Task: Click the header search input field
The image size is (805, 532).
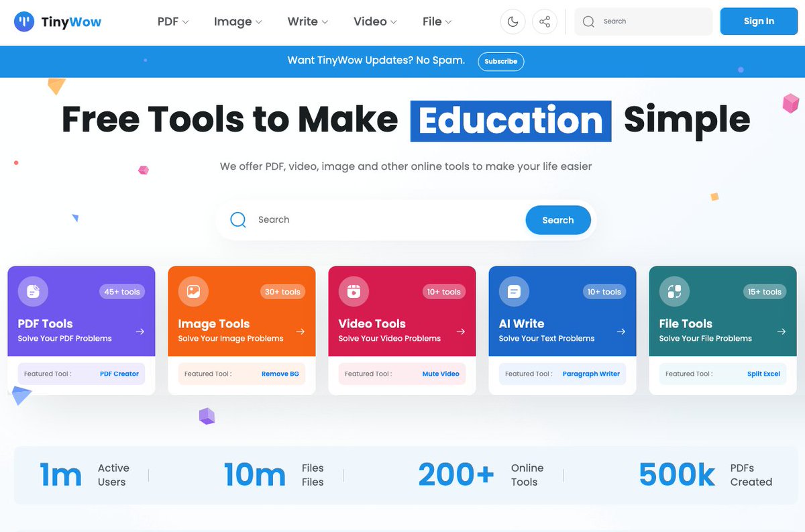Action: tap(644, 21)
